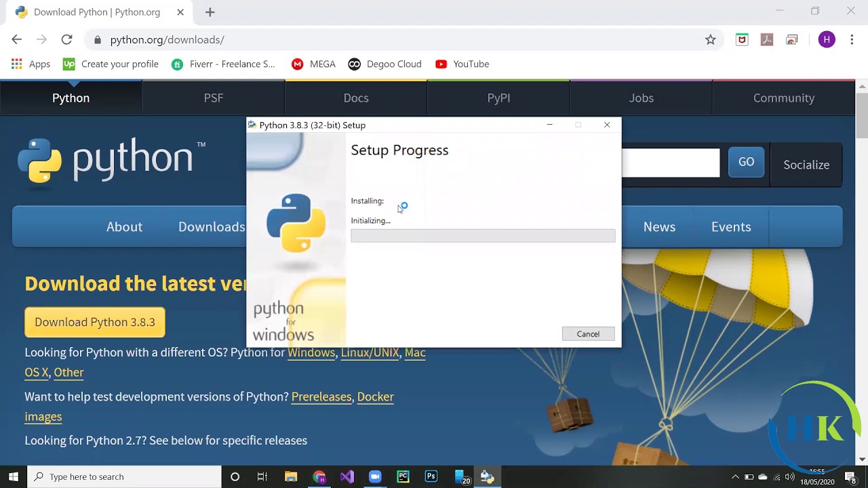Click the Download Python 3.8.3 button
This screenshot has height=488, width=868.
pos(95,322)
